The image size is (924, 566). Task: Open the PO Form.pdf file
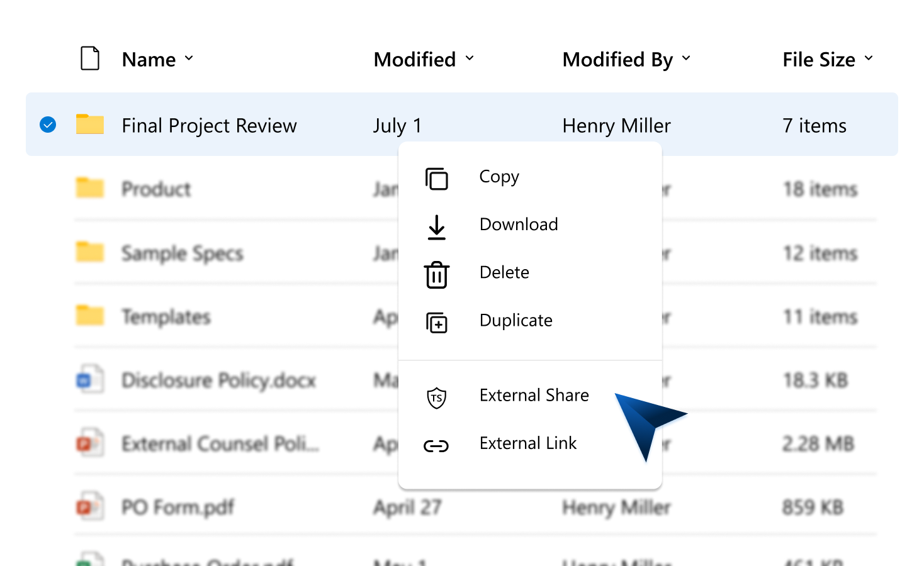coord(177,507)
